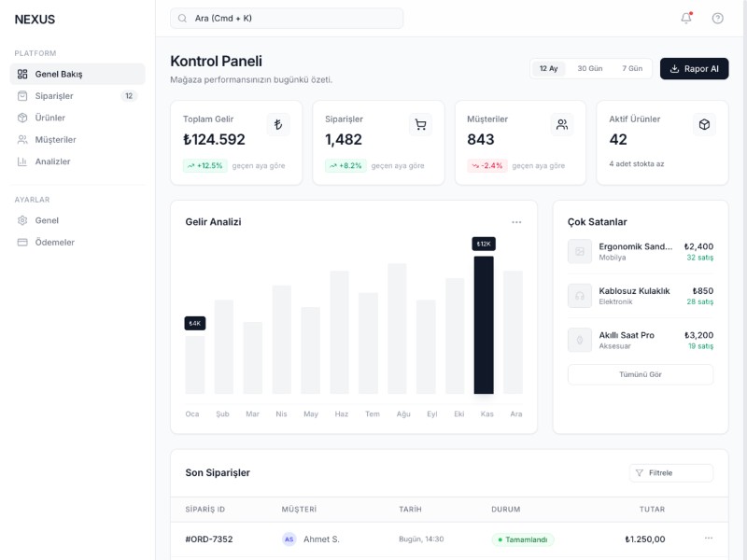Open the Filtrele filter dropdown
Screen dimensions: 747x560
671,473
